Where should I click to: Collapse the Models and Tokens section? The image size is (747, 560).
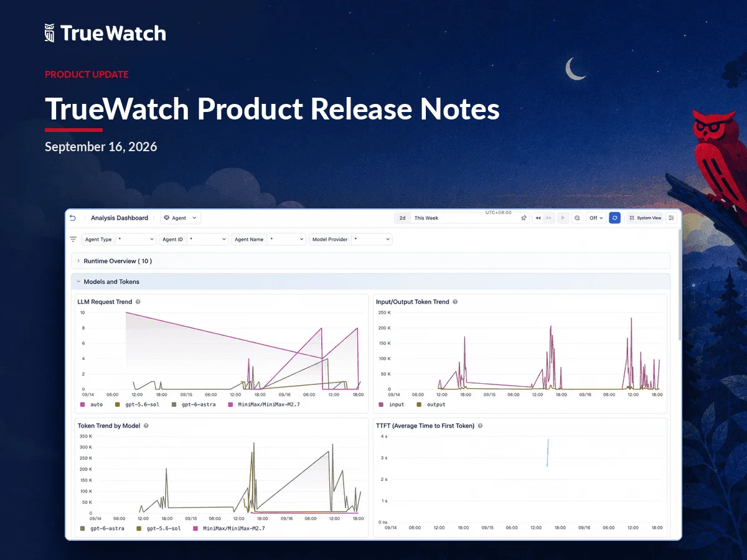[x=370, y=281]
